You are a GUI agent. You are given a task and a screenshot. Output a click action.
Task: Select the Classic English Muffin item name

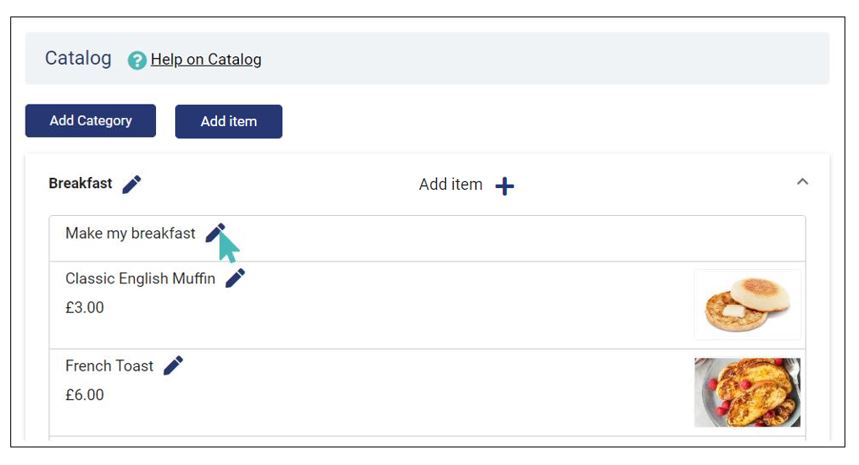click(140, 278)
